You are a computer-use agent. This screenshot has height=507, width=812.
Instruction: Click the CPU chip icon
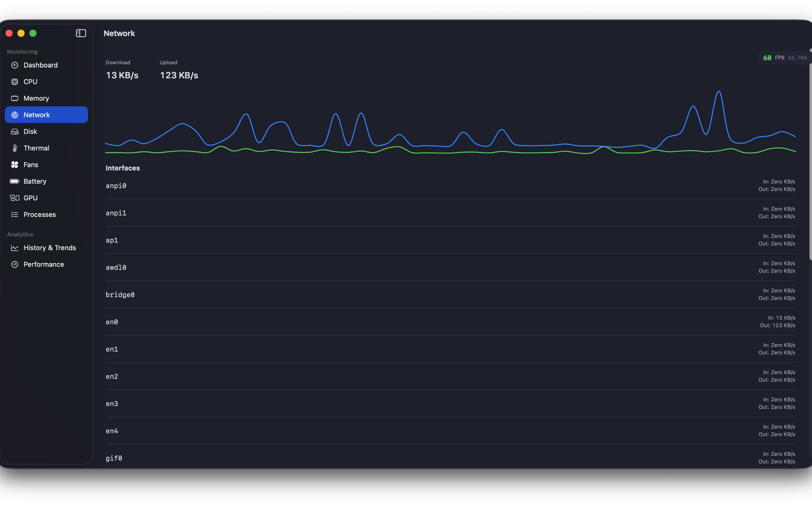15,82
